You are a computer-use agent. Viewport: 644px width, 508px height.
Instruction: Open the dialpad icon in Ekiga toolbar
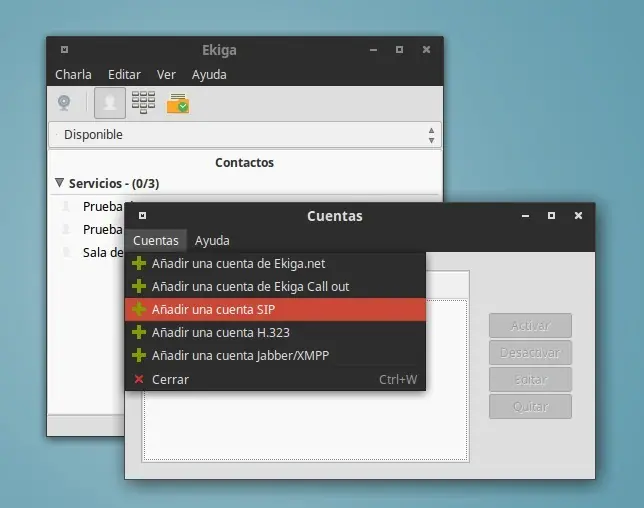(x=143, y=102)
